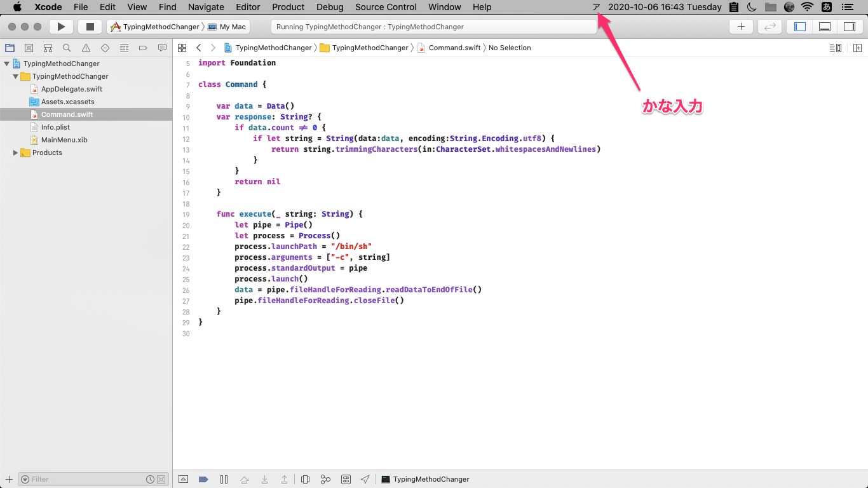This screenshot has height=488, width=868.
Task: Open the Editor menu
Action: click(248, 7)
